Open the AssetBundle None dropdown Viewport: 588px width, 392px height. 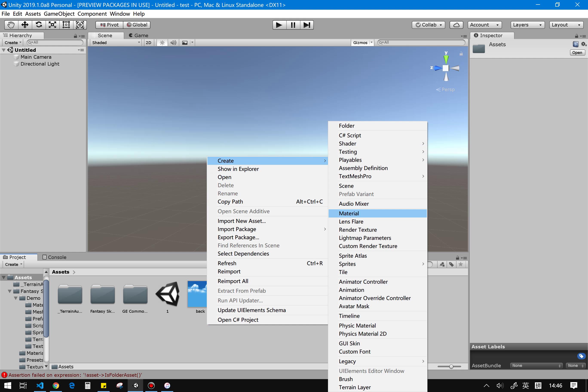536,366
